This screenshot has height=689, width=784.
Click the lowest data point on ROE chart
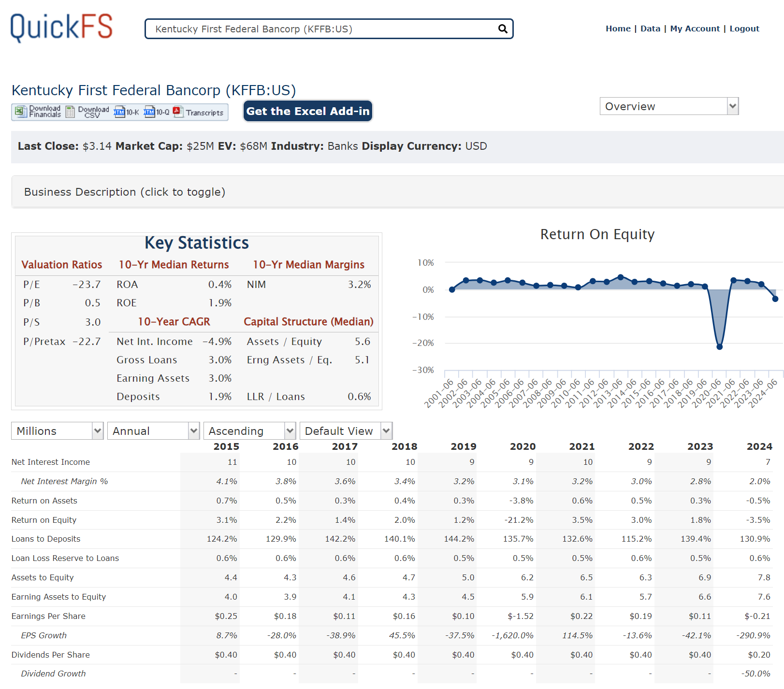[x=719, y=346]
